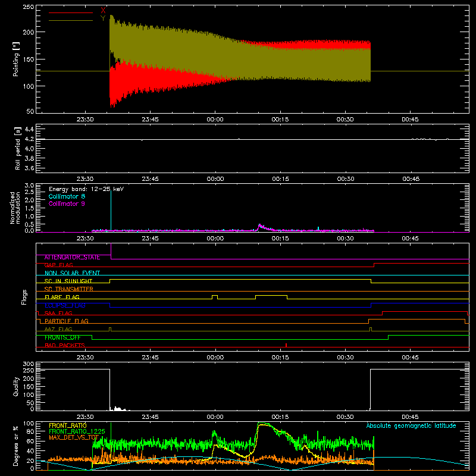Click the 'FLARE_FLAG' label

pyautogui.click(x=62, y=297)
